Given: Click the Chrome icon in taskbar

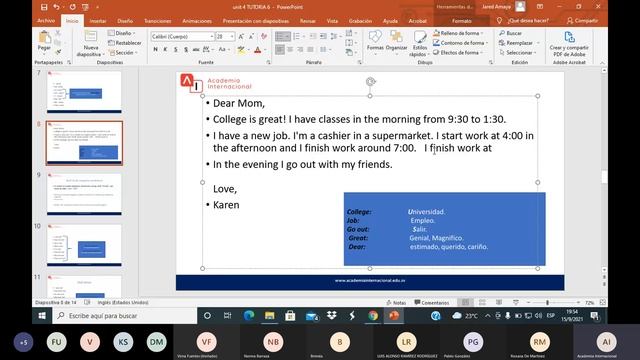Looking at the screenshot, I should click(x=373, y=316).
